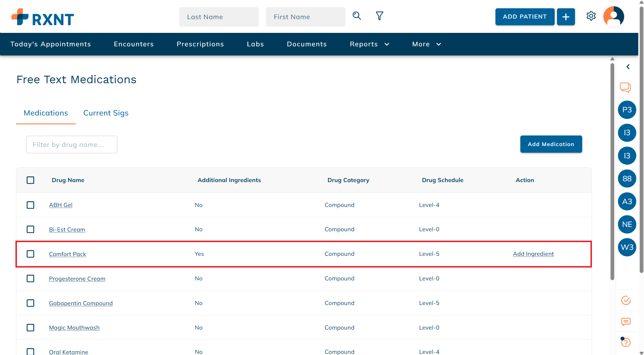Check the Comfort Pack row checkbox
The width and height of the screenshot is (644, 355).
coord(30,254)
